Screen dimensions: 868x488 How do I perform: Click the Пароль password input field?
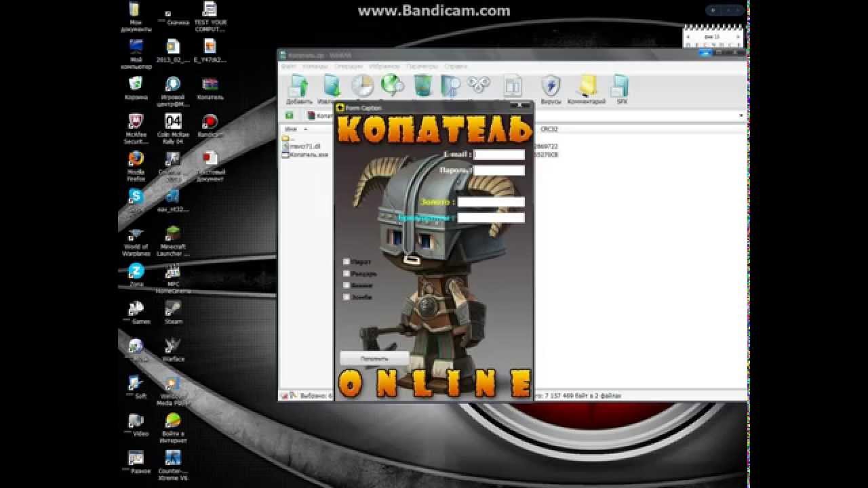click(x=499, y=170)
